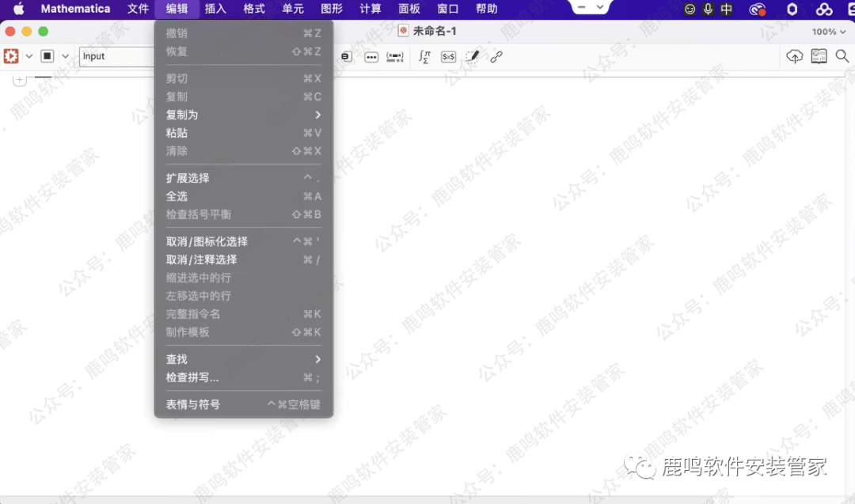Click the integral/sum typesetting icon

tap(425, 56)
